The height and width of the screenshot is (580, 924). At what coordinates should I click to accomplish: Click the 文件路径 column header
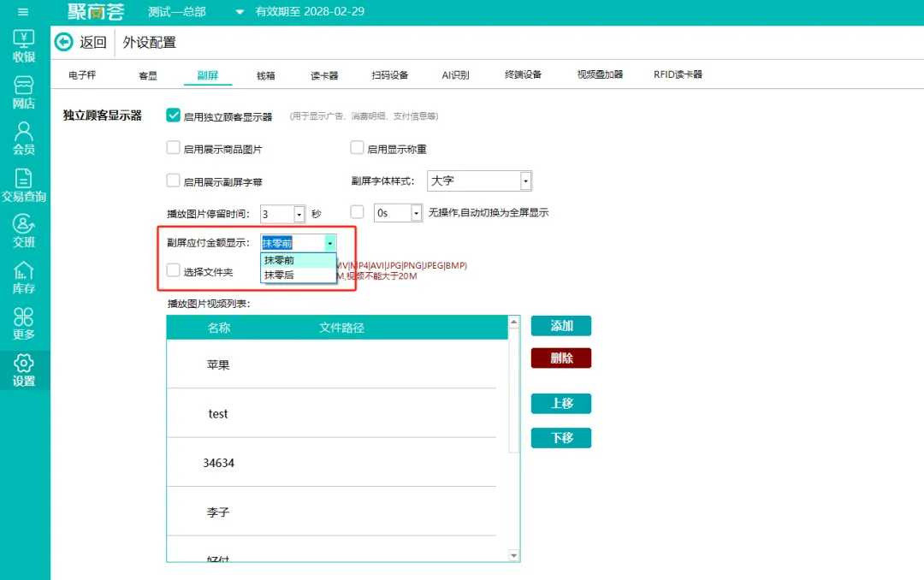341,328
